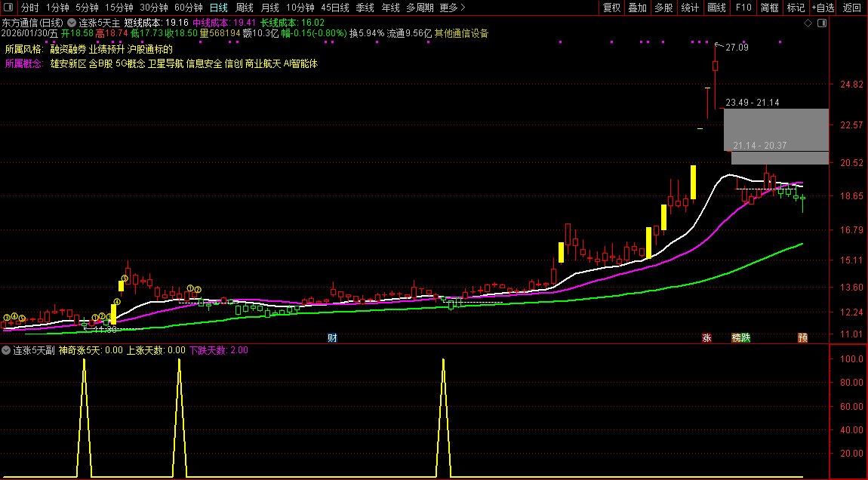Toggle the 简框 simple frame mode
Image resolution: width=868 pixels, height=480 pixels.
[769, 8]
